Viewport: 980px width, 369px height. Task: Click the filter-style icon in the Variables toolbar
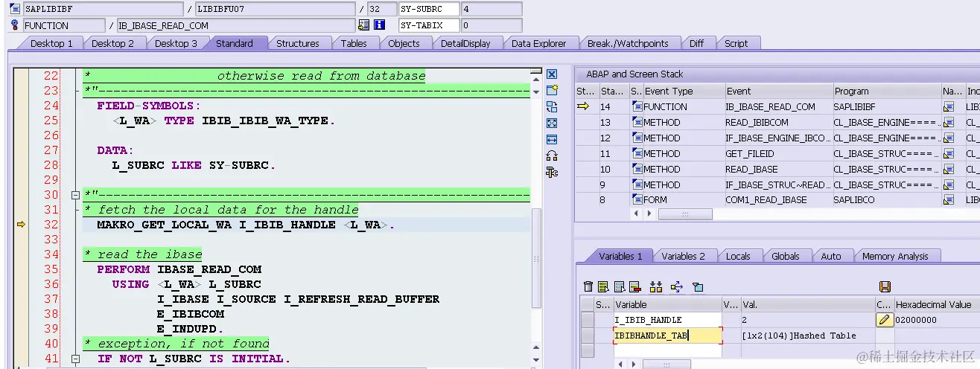tap(698, 286)
